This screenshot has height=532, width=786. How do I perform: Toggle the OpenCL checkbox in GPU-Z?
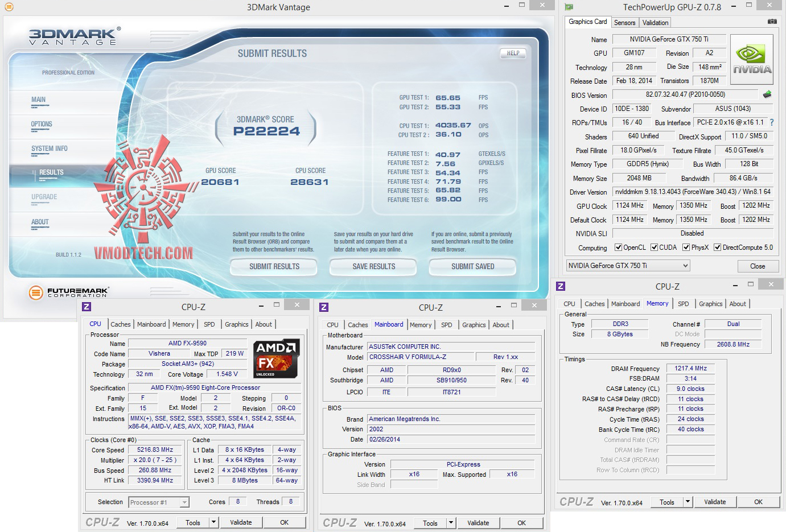click(x=618, y=248)
